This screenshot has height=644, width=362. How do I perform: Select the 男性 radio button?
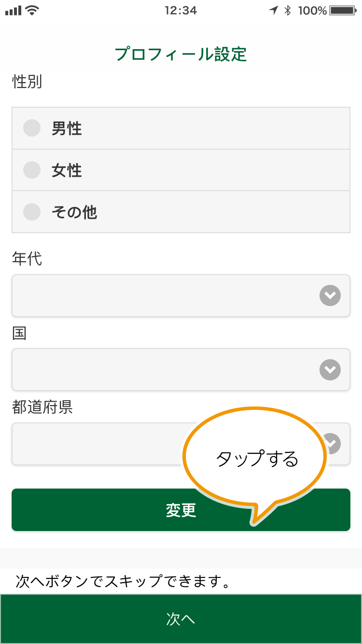[x=32, y=128]
